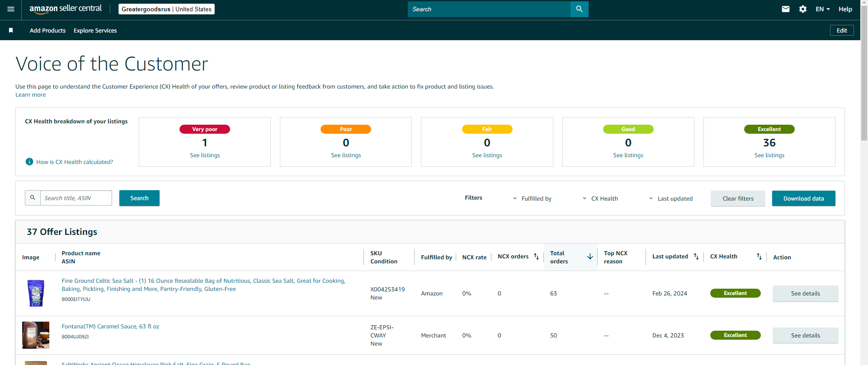Viewport: 868px width, 365px height.
Task: Click the Product name ASIN column header
Action: (x=81, y=257)
